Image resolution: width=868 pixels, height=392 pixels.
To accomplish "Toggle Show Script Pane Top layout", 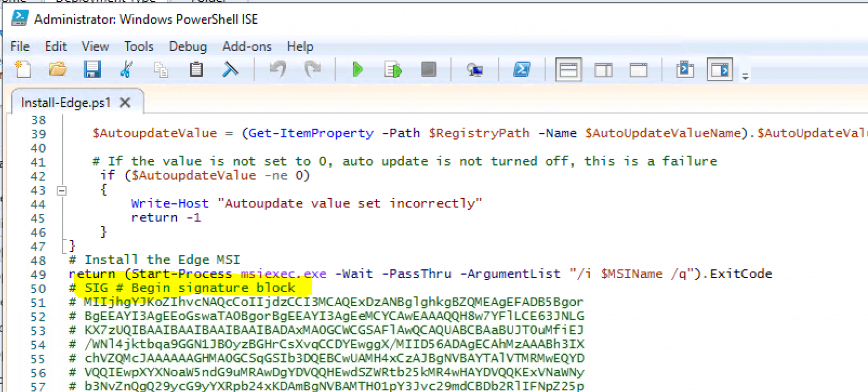I will 568,69.
